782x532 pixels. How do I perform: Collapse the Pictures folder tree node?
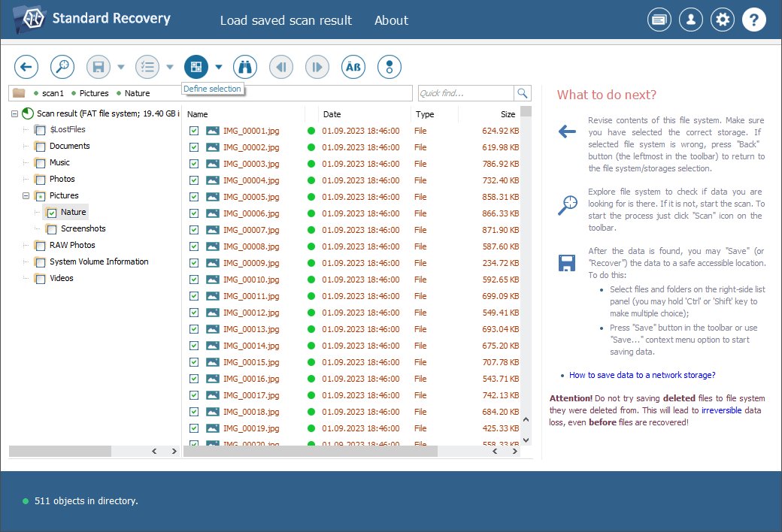click(27, 196)
